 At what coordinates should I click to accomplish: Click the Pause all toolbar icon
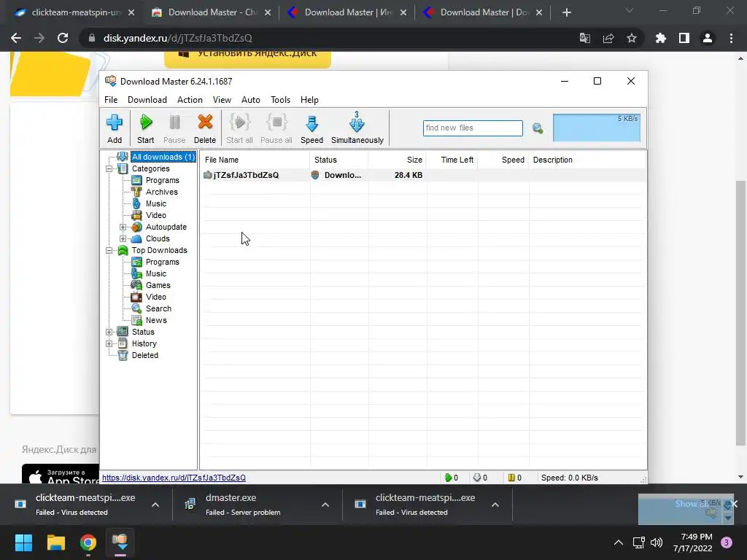point(276,128)
